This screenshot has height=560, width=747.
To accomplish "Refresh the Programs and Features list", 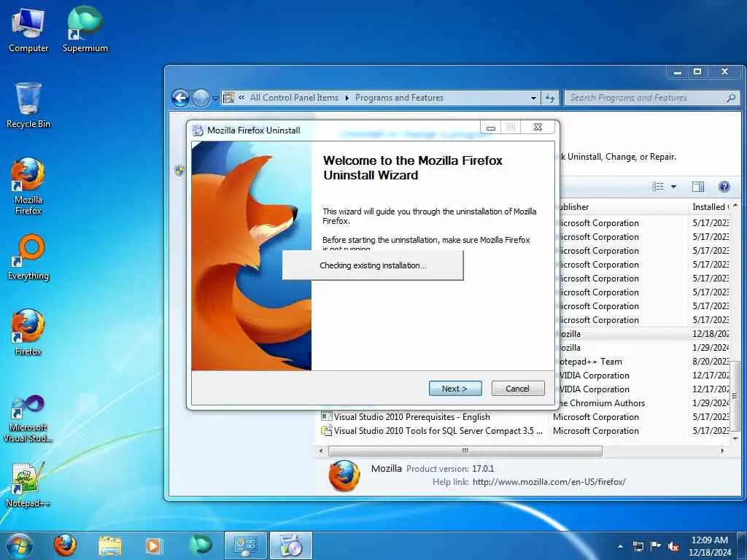I will (x=550, y=98).
